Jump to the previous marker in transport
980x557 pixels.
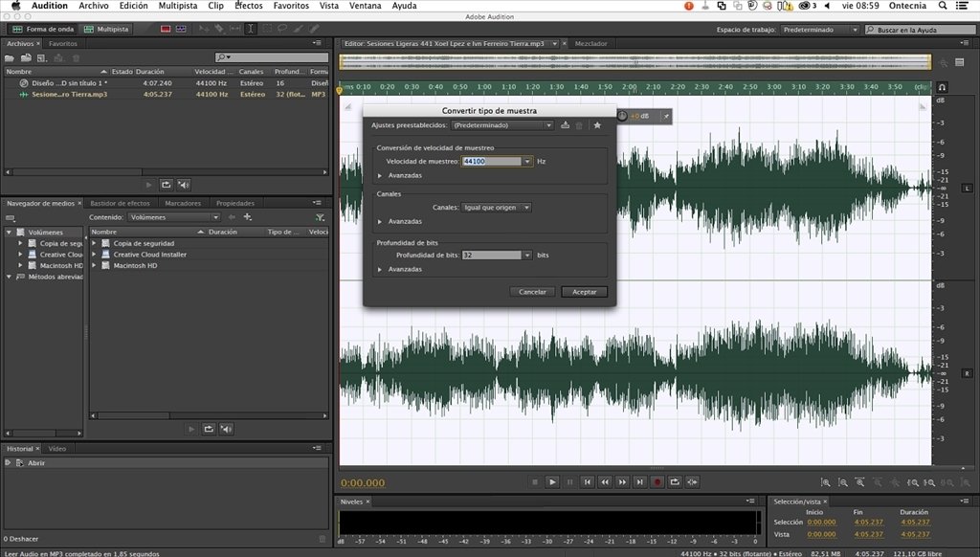pyautogui.click(x=587, y=482)
